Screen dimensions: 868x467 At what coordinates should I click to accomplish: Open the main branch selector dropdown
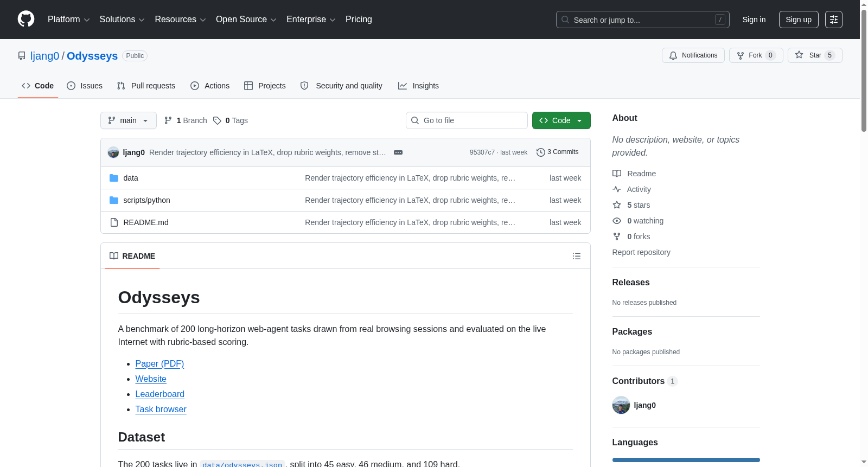[129, 120]
